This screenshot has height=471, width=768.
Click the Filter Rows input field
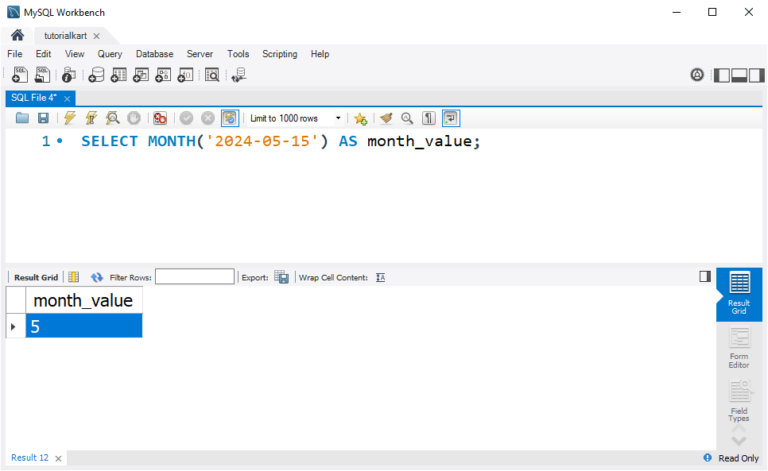(194, 277)
